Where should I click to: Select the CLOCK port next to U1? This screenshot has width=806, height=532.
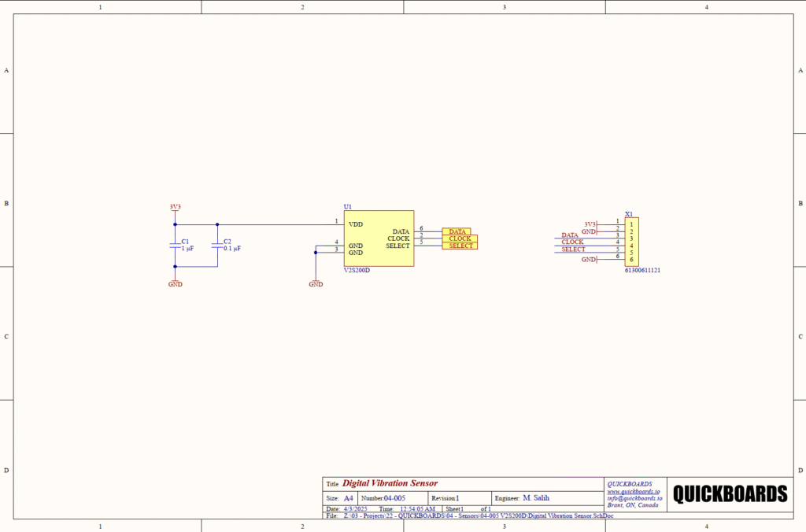point(460,238)
